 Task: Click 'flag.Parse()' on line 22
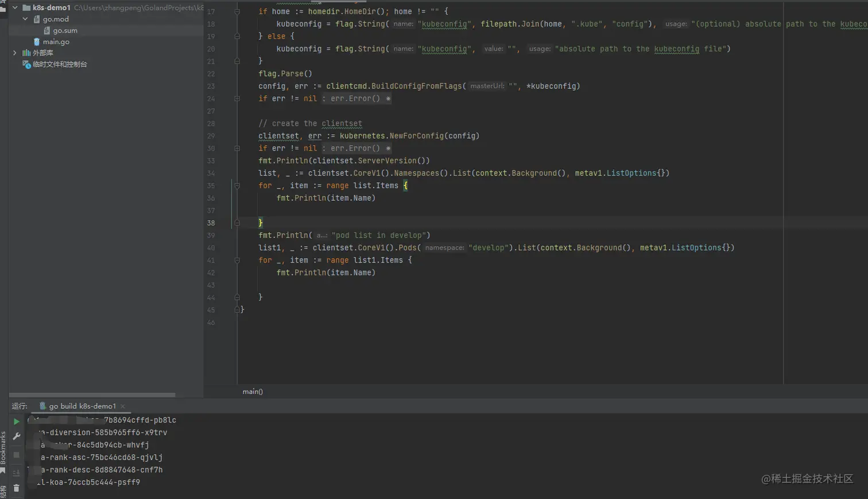(285, 73)
